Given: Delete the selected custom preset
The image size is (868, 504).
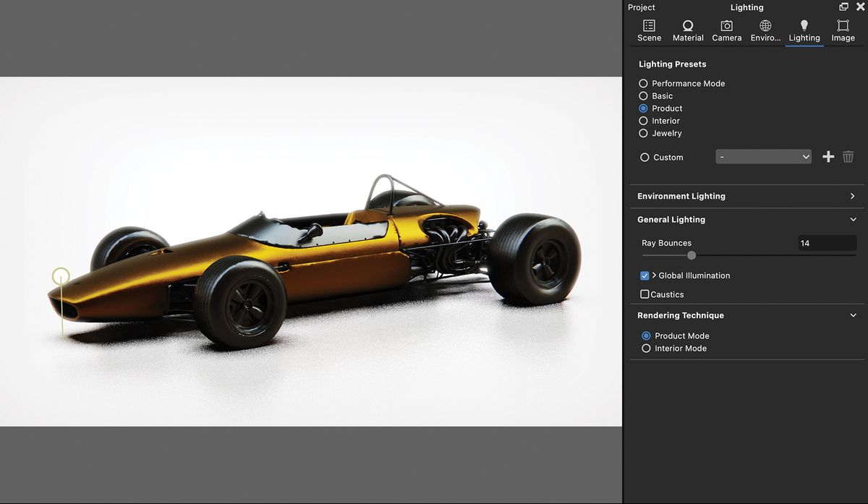Looking at the screenshot, I should (848, 156).
